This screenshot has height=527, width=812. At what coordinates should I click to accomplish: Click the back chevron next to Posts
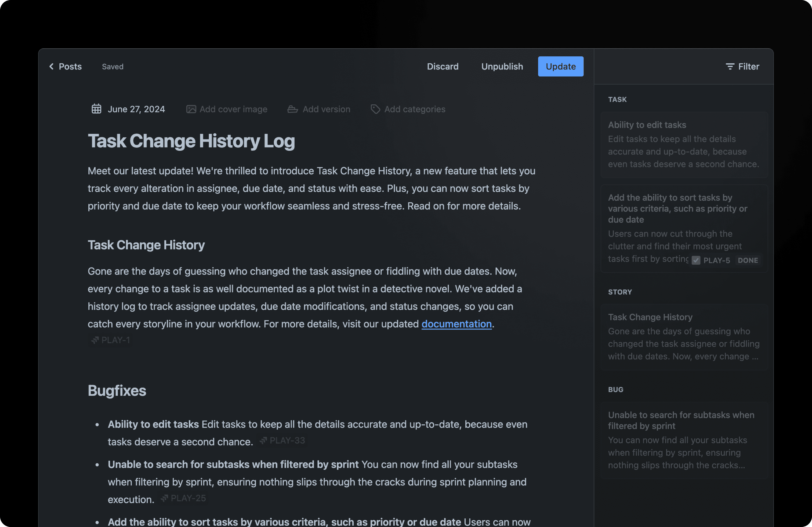[52, 67]
